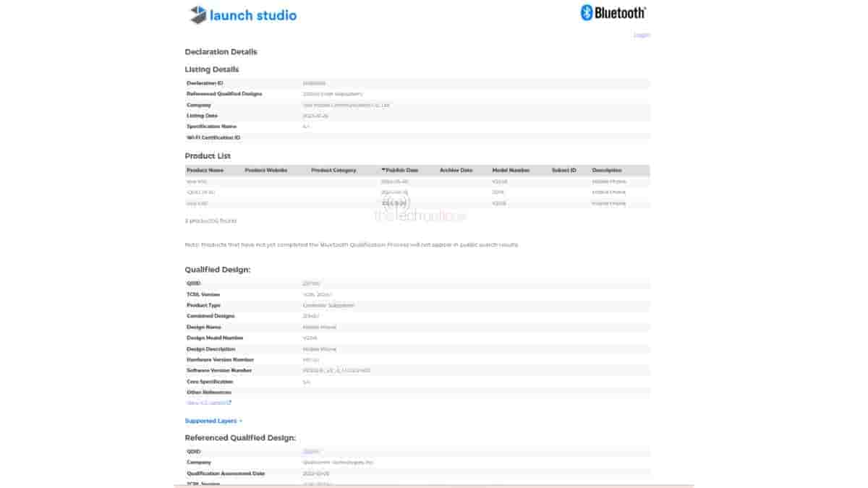Click the Qualified Design QDID value
Viewport: 868px width, 488px height.
pos(311,283)
